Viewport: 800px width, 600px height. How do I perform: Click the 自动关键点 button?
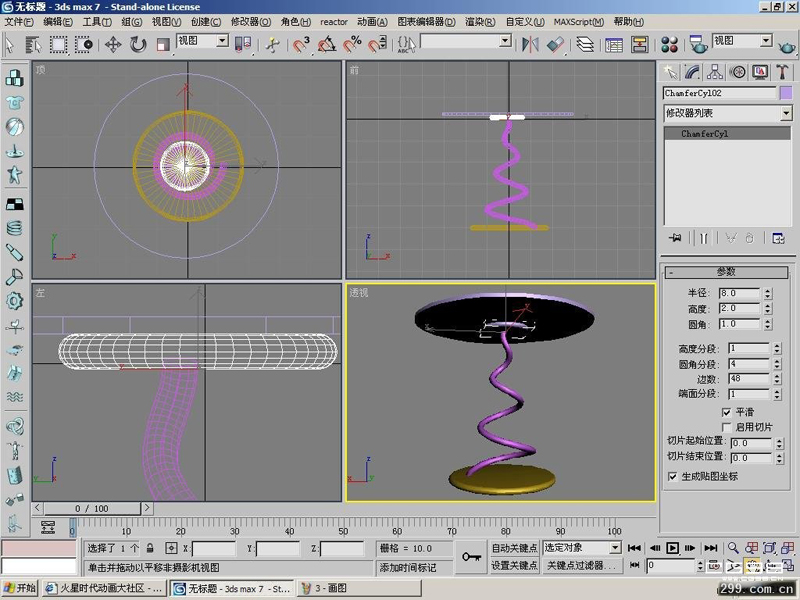(x=514, y=548)
